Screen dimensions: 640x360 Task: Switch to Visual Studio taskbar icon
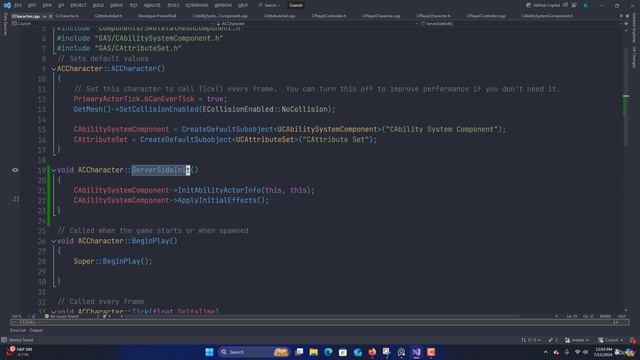coord(416,352)
